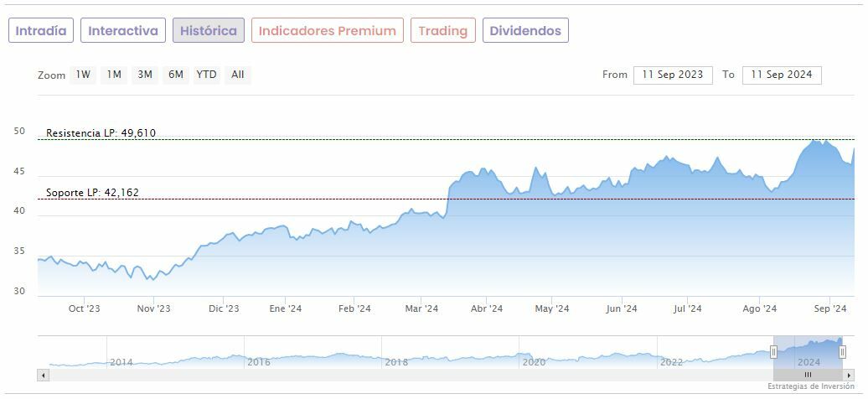Select the 6M zoom button
Screen dimensions: 868x399
(x=175, y=75)
